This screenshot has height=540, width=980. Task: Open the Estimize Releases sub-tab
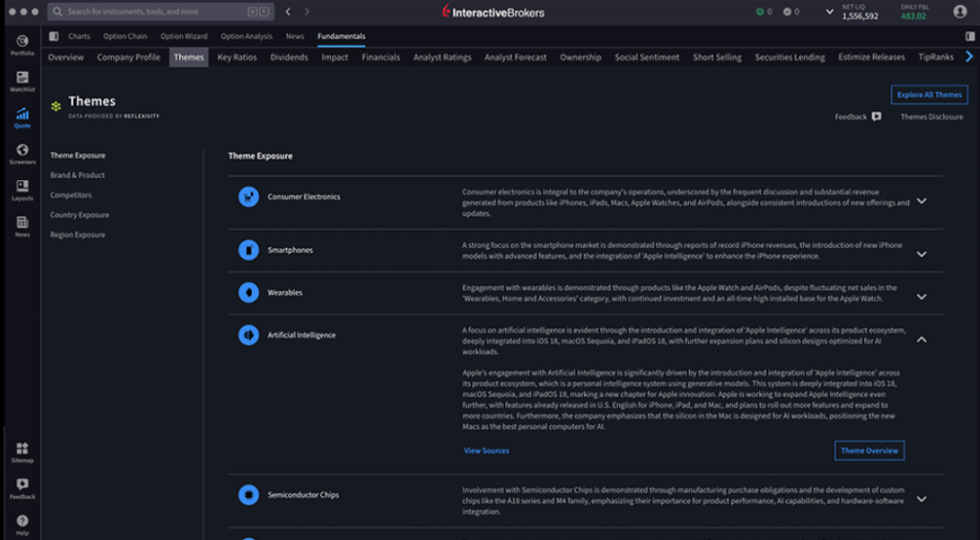tap(871, 57)
